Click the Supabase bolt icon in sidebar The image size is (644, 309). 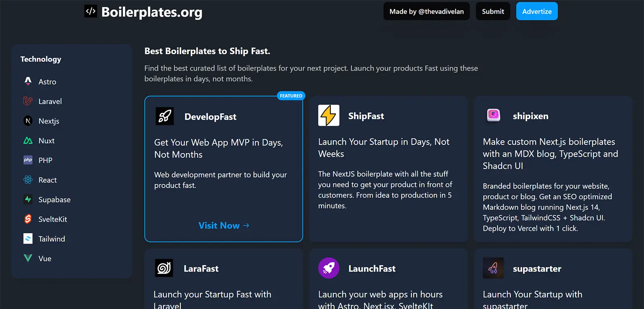click(x=28, y=199)
